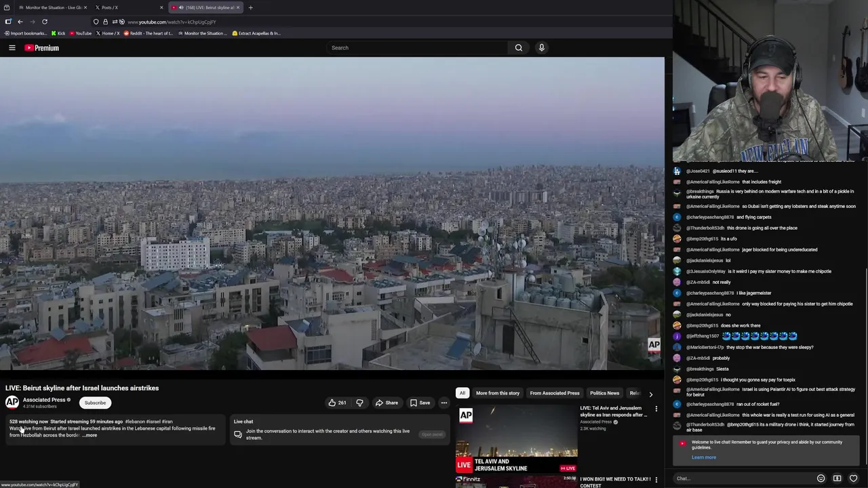Open Import bookmarks bookmark item

[25, 33]
